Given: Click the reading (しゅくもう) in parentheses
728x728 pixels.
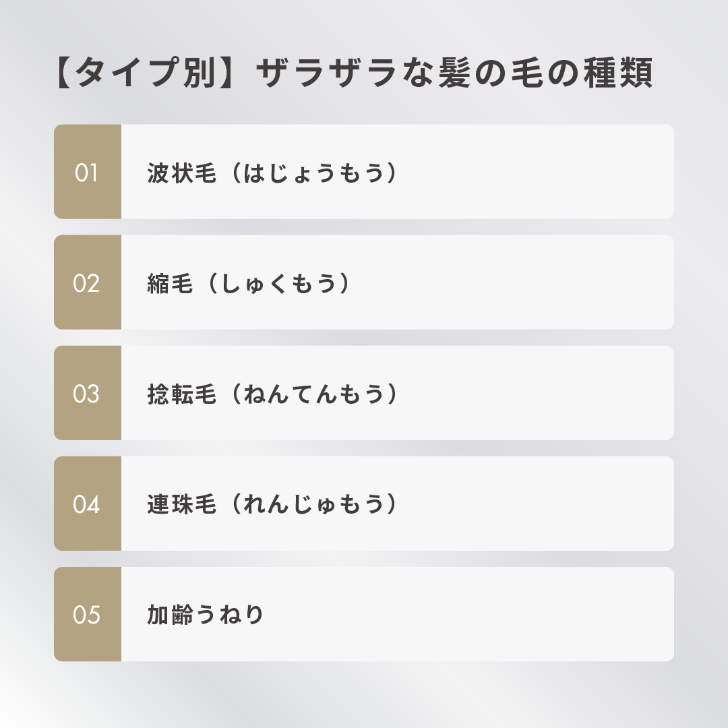Looking at the screenshot, I should (278, 284).
